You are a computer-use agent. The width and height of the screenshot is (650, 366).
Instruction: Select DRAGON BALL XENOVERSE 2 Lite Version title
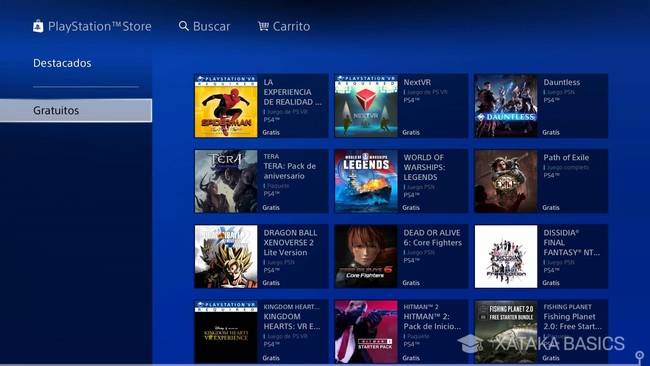click(x=290, y=242)
